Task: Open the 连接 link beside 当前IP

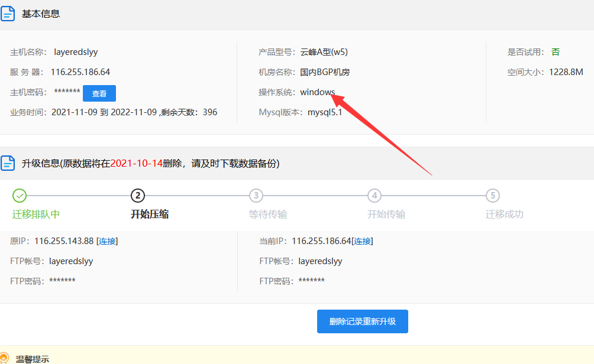Action: point(362,241)
